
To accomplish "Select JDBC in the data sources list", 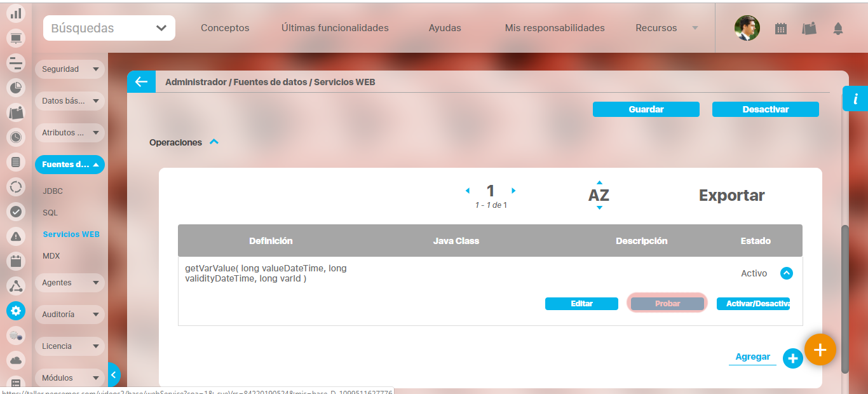I will click(x=53, y=191).
